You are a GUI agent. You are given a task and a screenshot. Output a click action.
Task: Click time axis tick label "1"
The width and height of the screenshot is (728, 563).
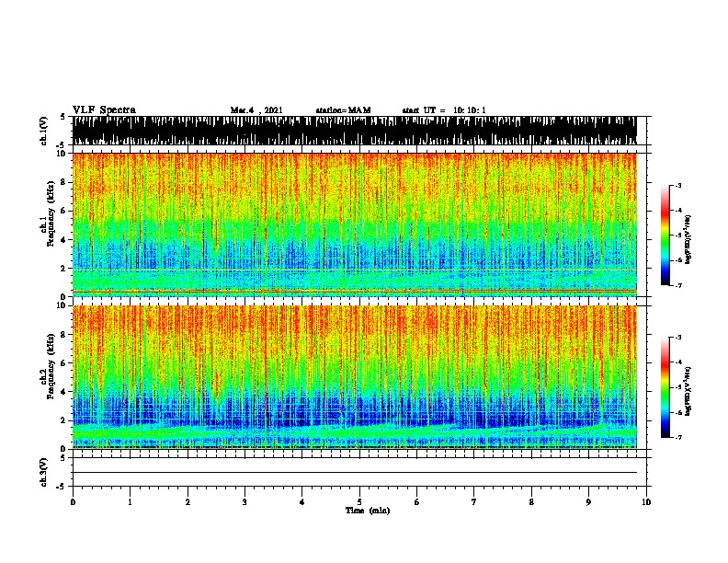(130, 502)
